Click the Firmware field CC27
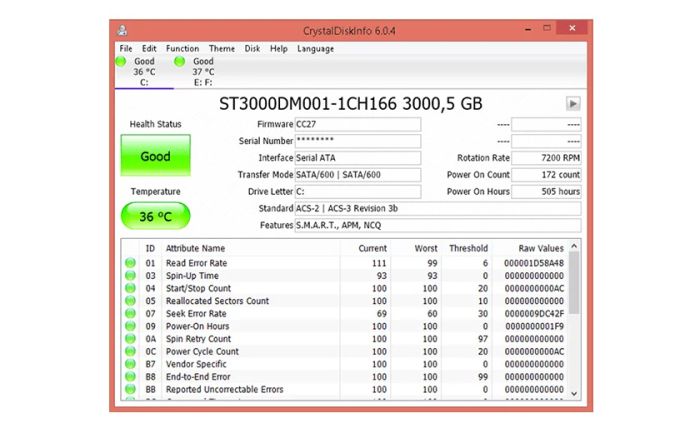The width and height of the screenshot is (700, 428). (x=358, y=124)
